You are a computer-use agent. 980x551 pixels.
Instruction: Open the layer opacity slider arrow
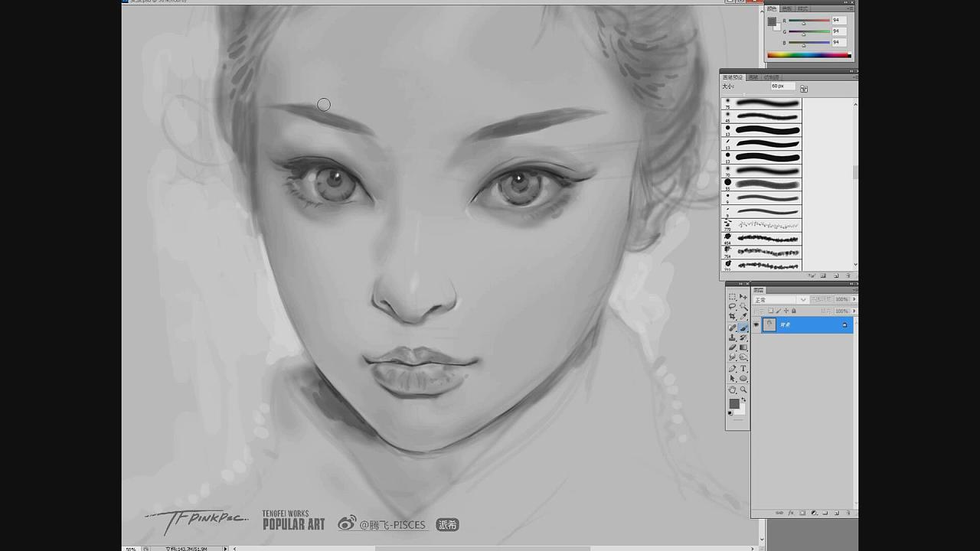[854, 299]
